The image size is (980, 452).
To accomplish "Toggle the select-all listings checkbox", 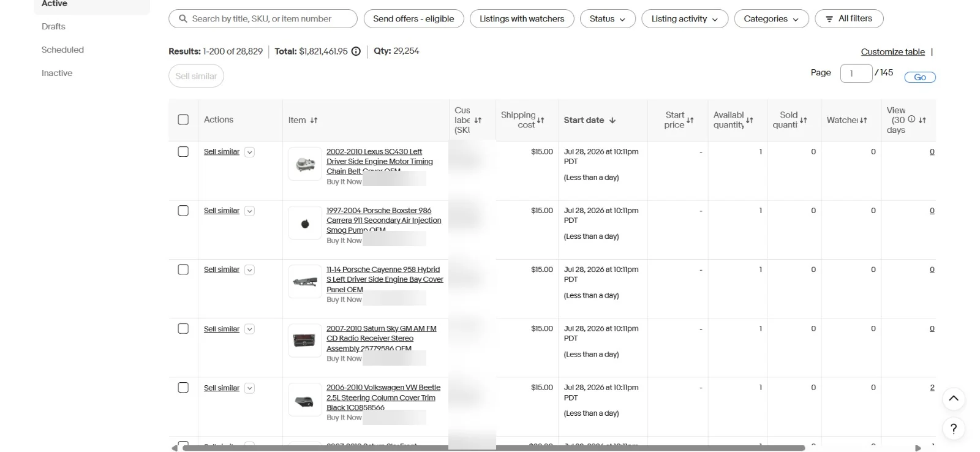I will (x=183, y=120).
